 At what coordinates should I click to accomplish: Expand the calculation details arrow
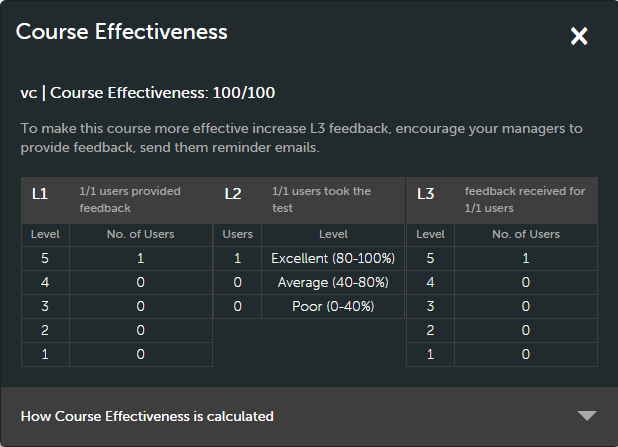coord(587,416)
